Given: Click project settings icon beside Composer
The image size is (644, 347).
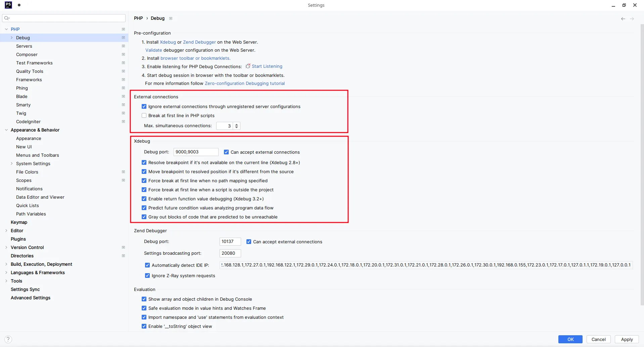Looking at the screenshot, I should point(123,54).
